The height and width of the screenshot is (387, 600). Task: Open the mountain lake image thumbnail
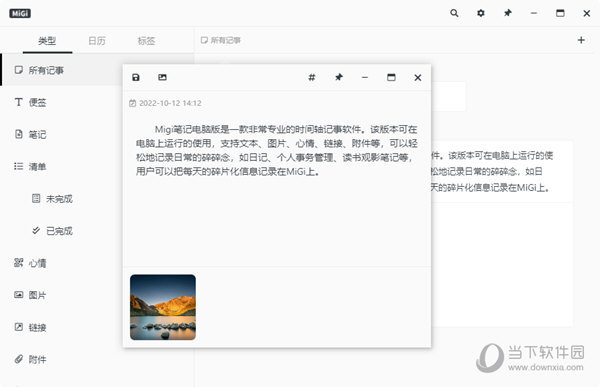pyautogui.click(x=163, y=307)
